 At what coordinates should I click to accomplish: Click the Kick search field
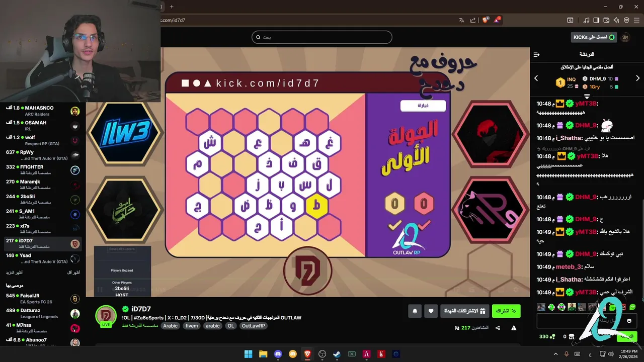click(322, 37)
